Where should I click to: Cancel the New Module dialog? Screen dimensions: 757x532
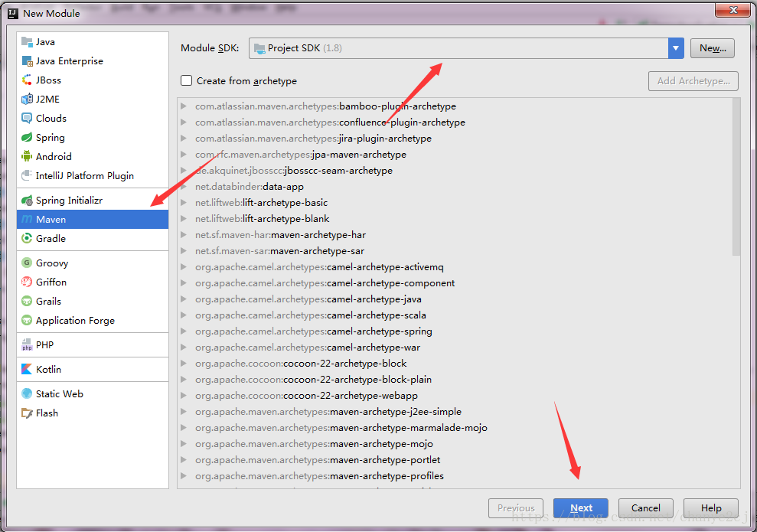point(645,508)
